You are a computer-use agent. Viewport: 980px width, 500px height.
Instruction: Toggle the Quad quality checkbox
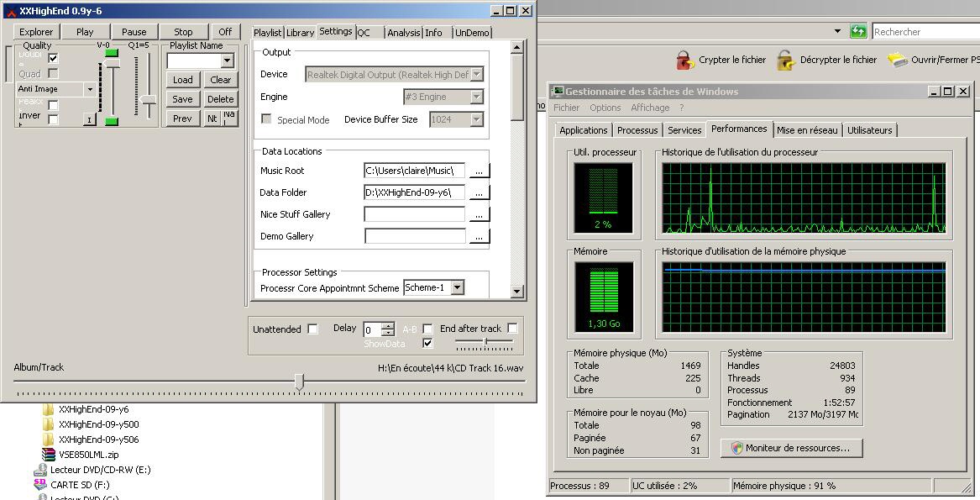pos(53,74)
